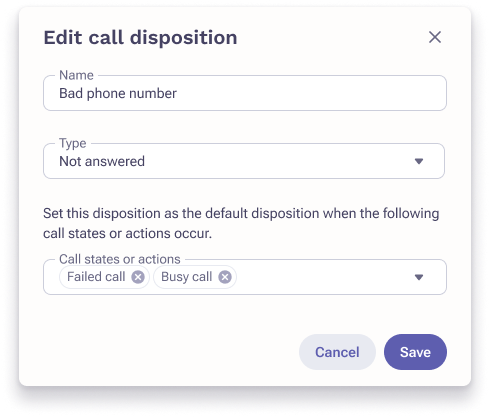Select the Busy call chip label
The width and height of the screenshot is (490, 417).
(x=186, y=277)
